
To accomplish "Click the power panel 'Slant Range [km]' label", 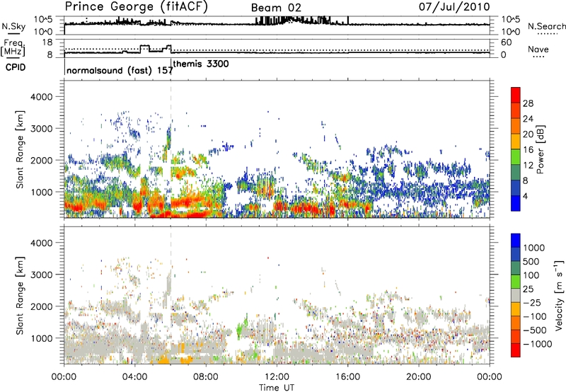I will (x=20, y=149).
